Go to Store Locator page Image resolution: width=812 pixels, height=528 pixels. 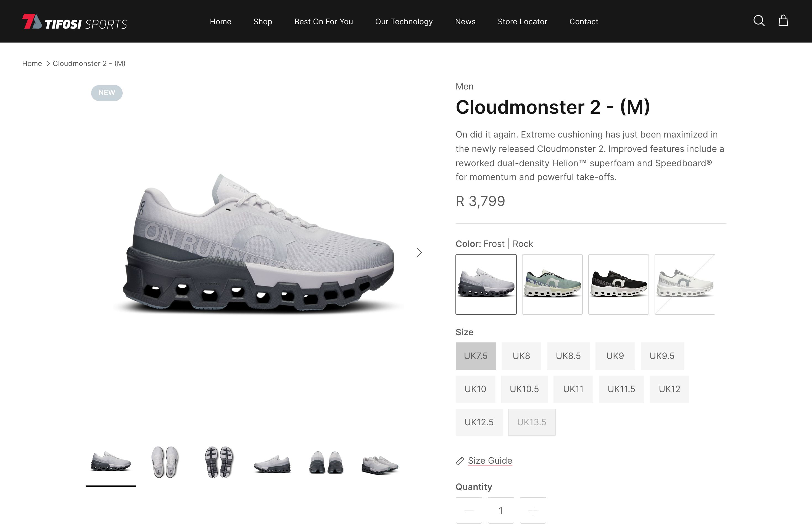(522, 22)
